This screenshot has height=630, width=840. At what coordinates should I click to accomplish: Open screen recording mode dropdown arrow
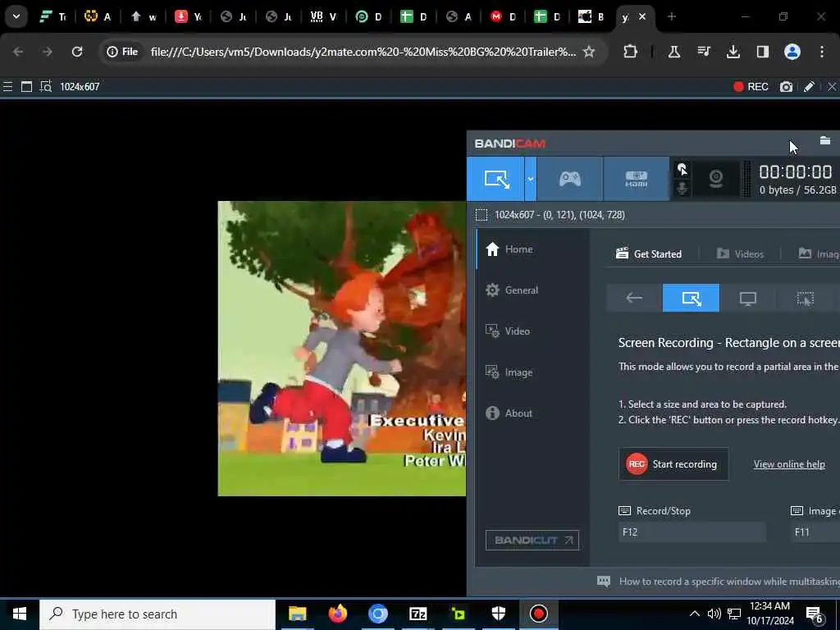point(530,179)
